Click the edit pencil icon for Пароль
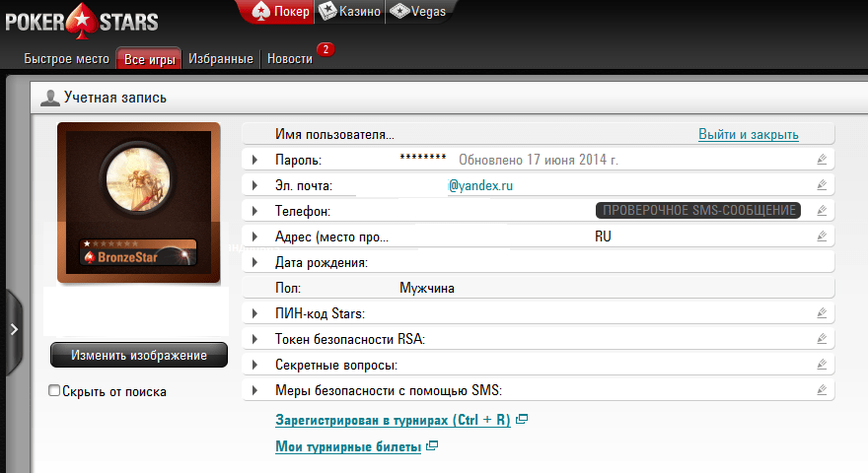Image resolution: width=868 pixels, height=473 pixels. click(821, 159)
